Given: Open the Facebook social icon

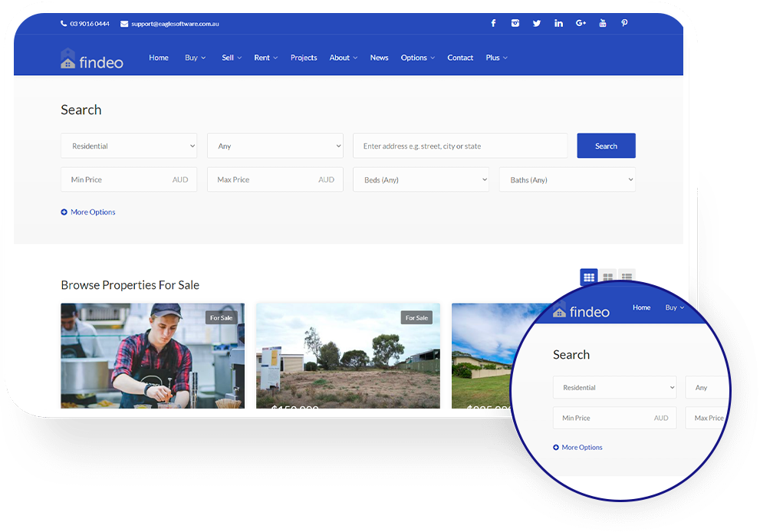Looking at the screenshot, I should [x=493, y=23].
